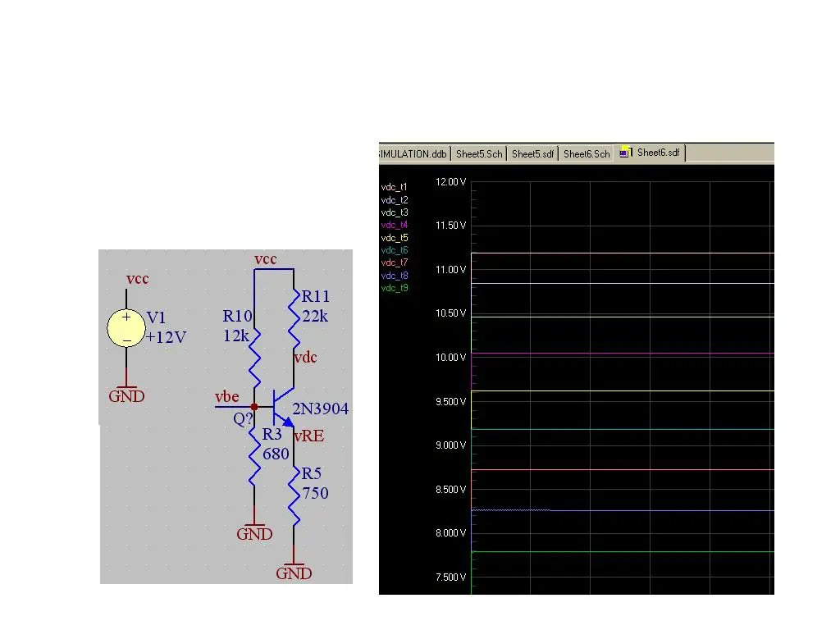
Task: Select the vdc_t2 trace label
Action: (x=395, y=200)
